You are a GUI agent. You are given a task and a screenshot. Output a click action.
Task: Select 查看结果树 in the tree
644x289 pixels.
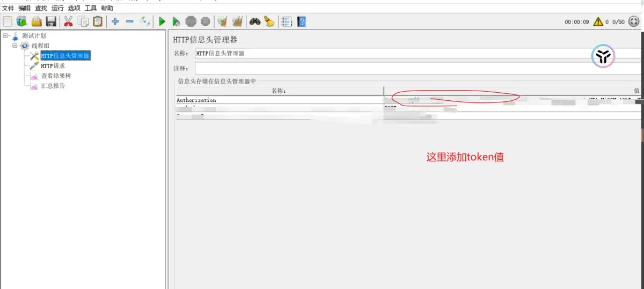[56, 76]
